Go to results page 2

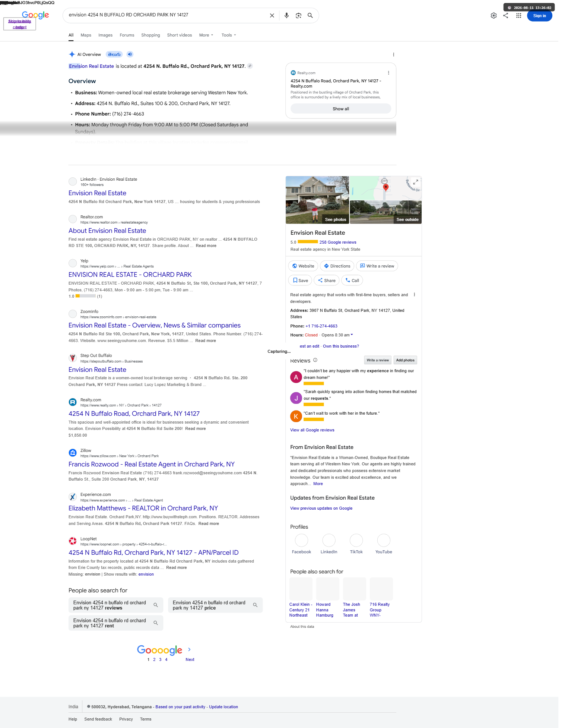(x=154, y=659)
